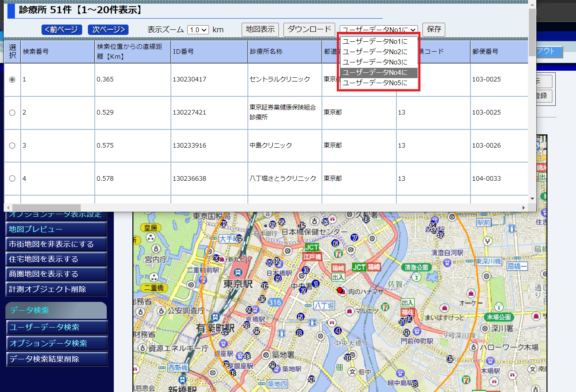Select map marker number 25
The width and height of the screenshot is (576, 392).
pos(257,331)
